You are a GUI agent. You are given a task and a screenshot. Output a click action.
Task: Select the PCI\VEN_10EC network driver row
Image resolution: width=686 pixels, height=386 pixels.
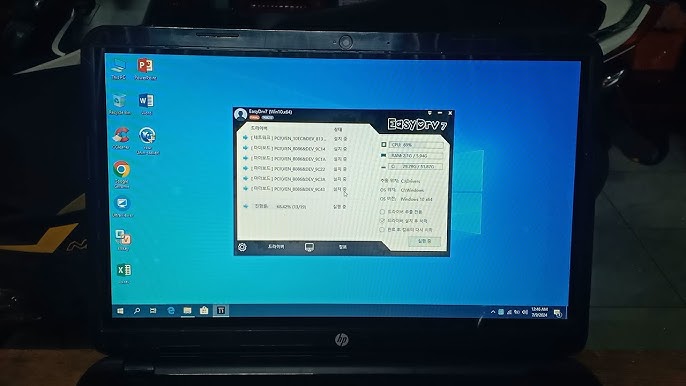coord(295,138)
